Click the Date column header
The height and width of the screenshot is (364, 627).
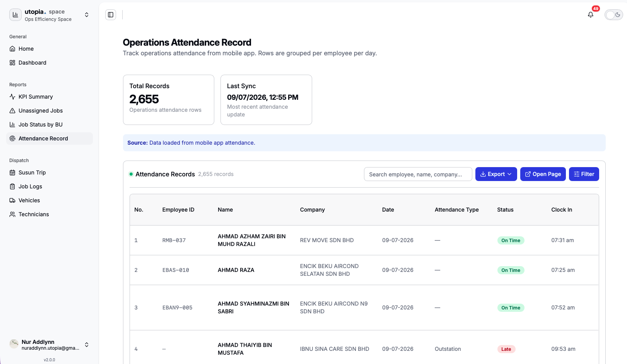(388, 210)
